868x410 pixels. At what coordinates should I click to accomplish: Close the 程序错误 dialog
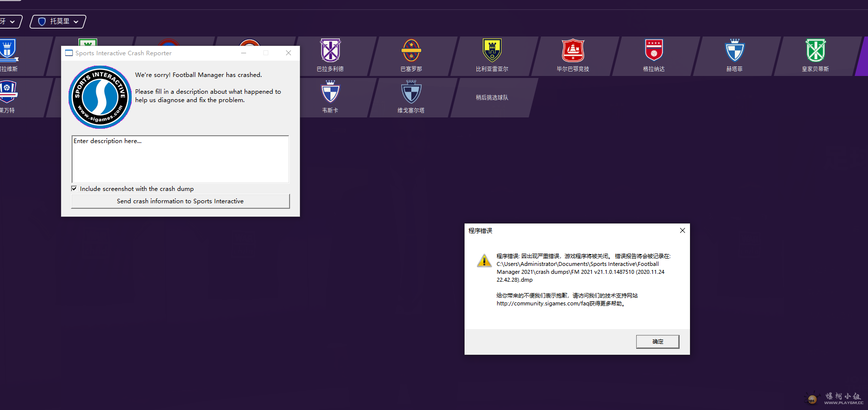[x=683, y=230]
